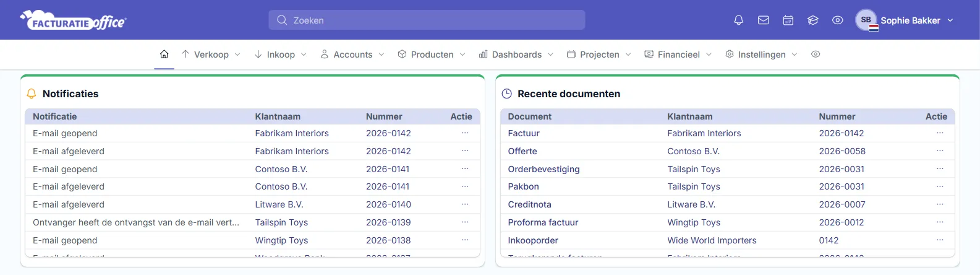980x275 pixels.
Task: Open the Producten menu
Action: [x=432, y=55]
